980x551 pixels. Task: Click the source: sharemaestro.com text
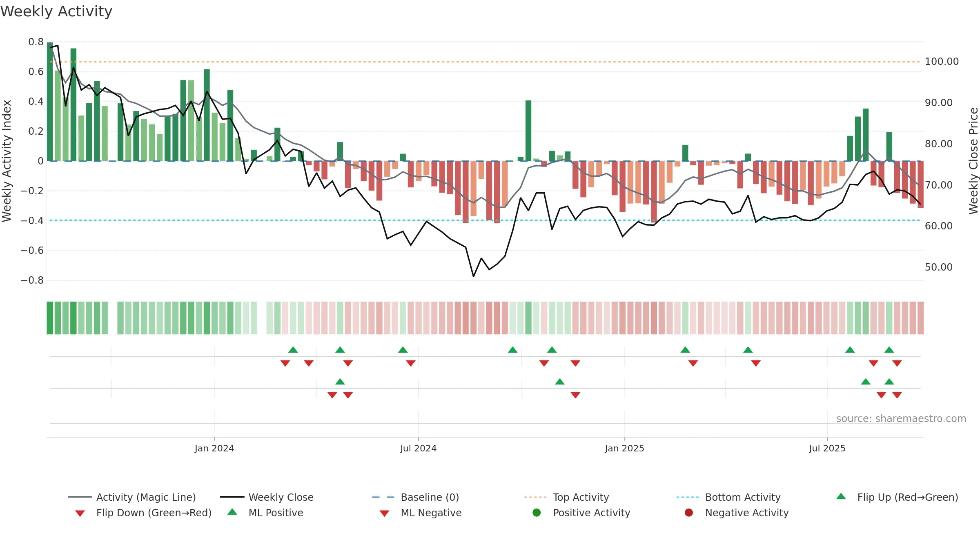pyautogui.click(x=901, y=418)
